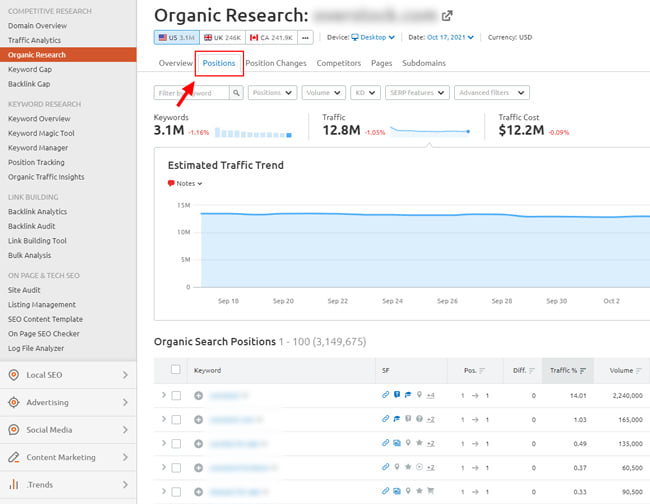650x504 pixels.
Task: Open the Positions filter dropdown
Action: [272, 93]
